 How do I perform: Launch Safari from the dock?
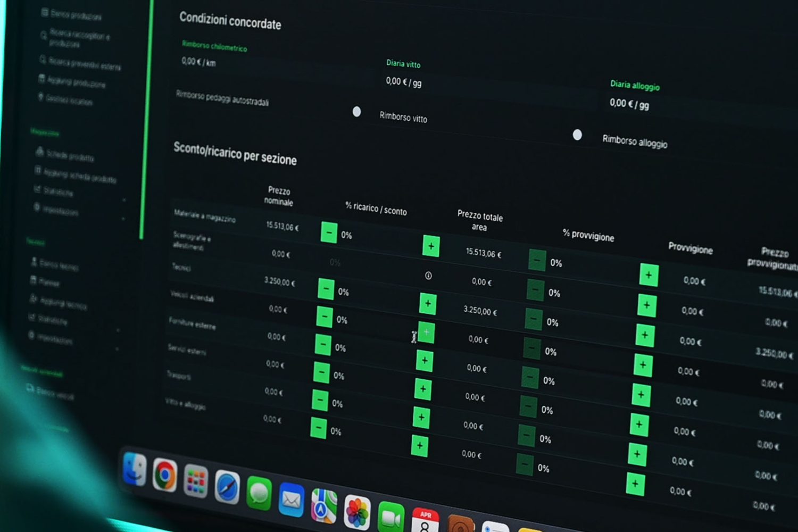point(227,487)
